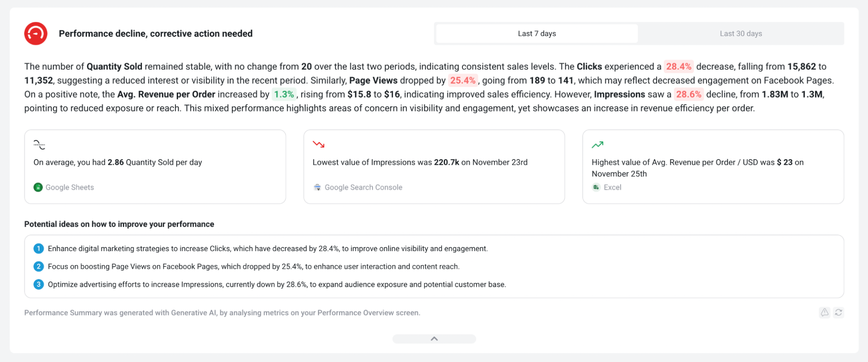868x362 pixels.
Task: Click numbered badge 3 beside the Impressions suggestion
Action: [x=39, y=285]
